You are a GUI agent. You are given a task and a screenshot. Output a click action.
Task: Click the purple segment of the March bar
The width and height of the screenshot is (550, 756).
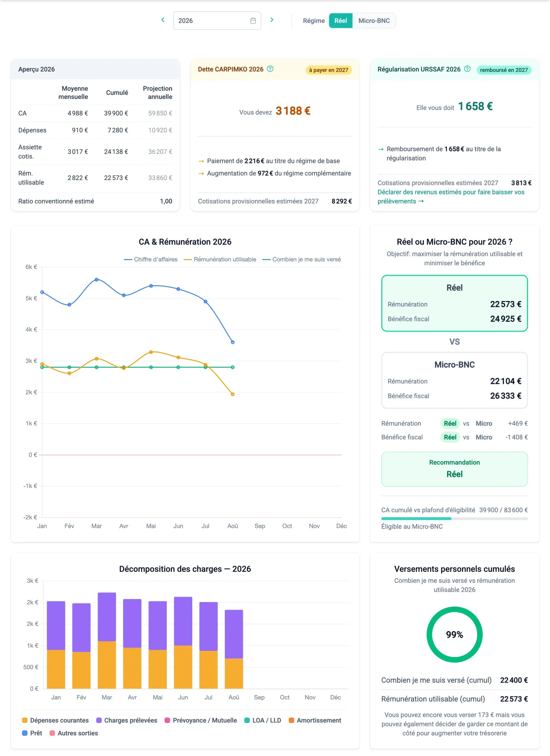[107, 617]
